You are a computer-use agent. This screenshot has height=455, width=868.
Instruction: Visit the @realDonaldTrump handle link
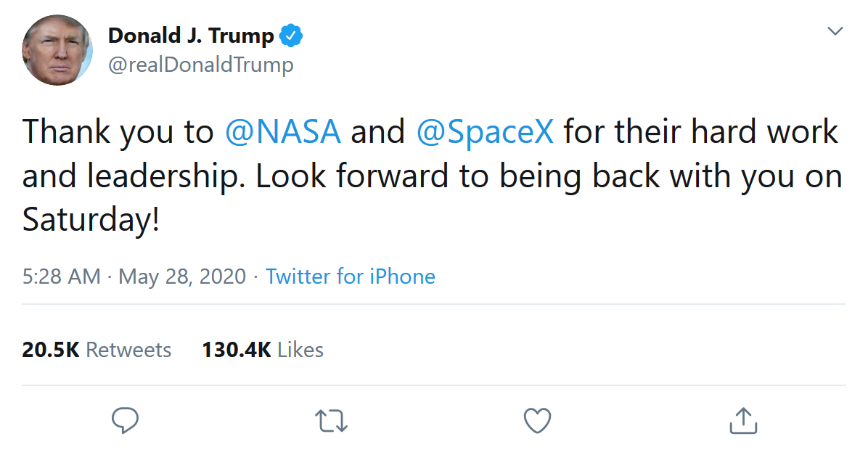[x=200, y=65]
